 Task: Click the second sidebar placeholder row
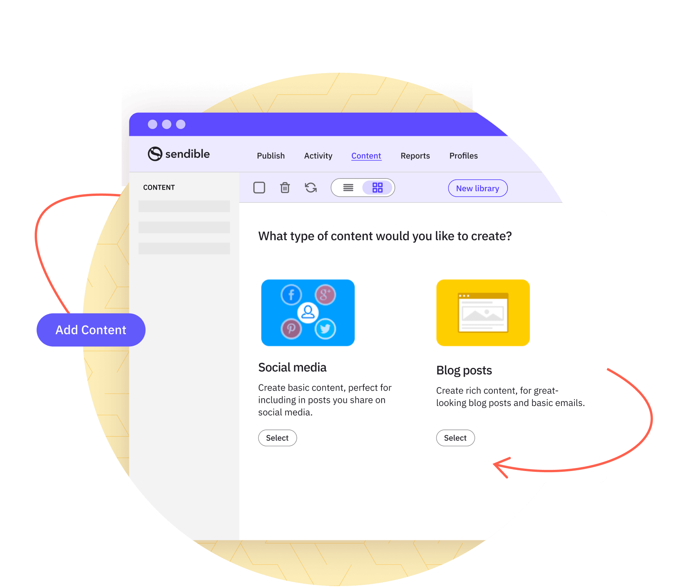click(184, 227)
